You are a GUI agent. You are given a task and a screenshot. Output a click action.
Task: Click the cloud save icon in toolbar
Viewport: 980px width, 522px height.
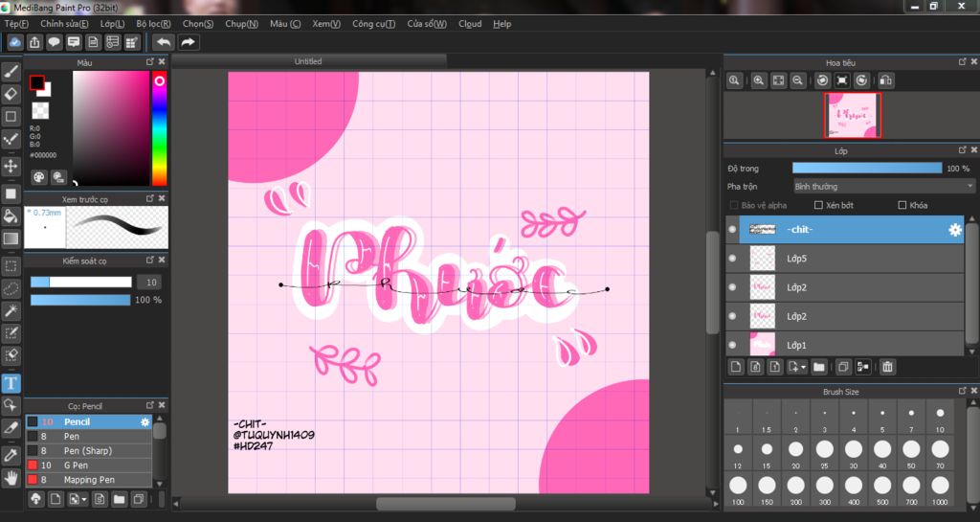click(x=15, y=42)
